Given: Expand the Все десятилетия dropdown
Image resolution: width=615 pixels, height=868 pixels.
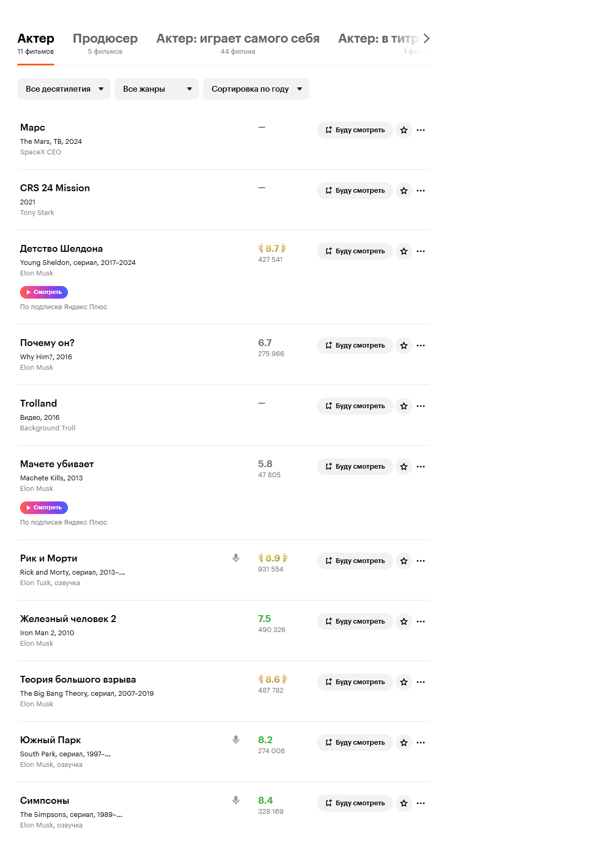Looking at the screenshot, I should pos(64,89).
